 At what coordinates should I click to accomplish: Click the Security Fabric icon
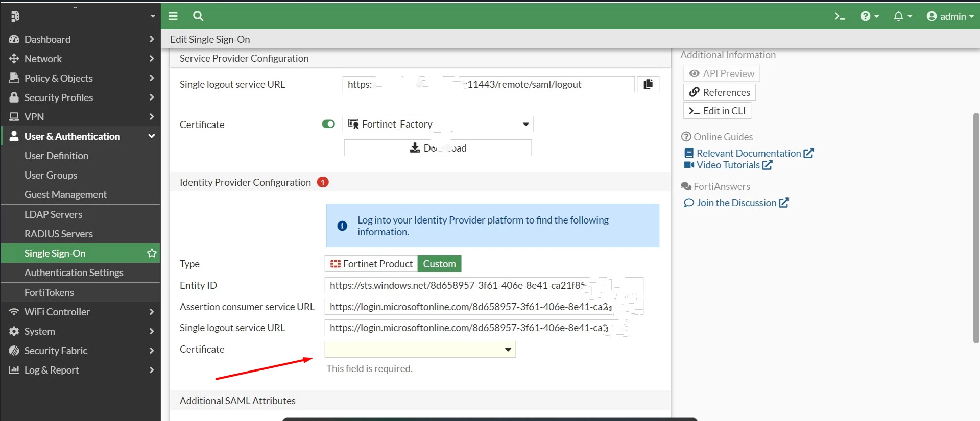click(x=14, y=351)
